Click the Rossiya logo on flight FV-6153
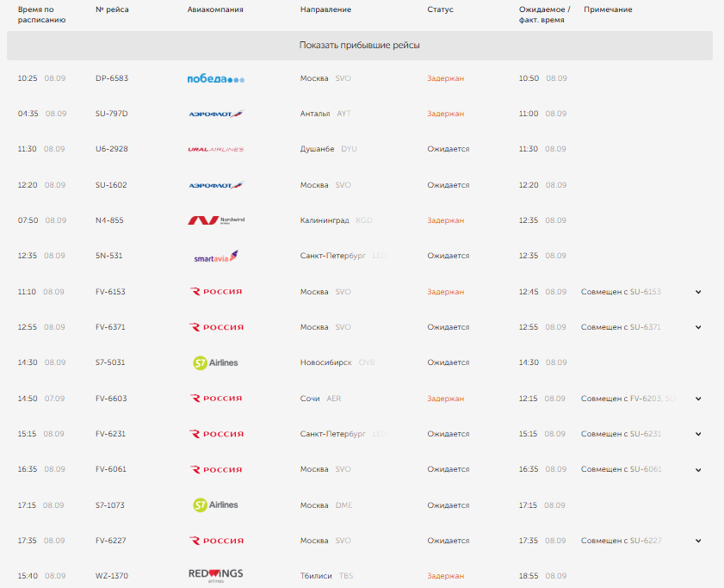This screenshot has height=588, width=724. [x=215, y=292]
